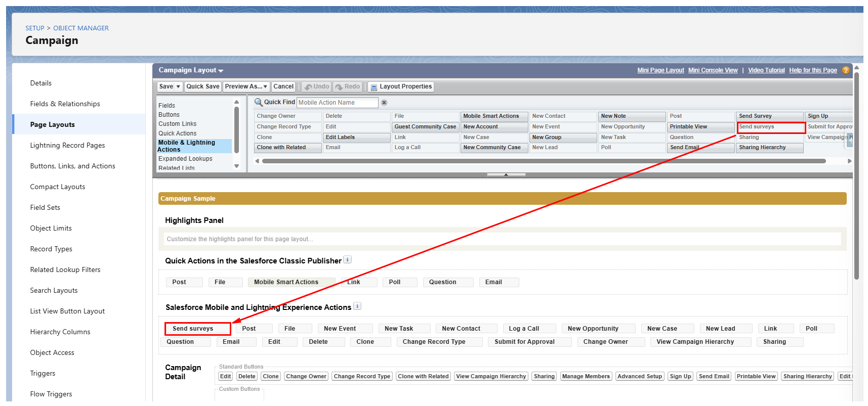Click info icon beside Lightning Experience Actions
Viewport: 868px width, 406px height.
pyautogui.click(x=357, y=306)
